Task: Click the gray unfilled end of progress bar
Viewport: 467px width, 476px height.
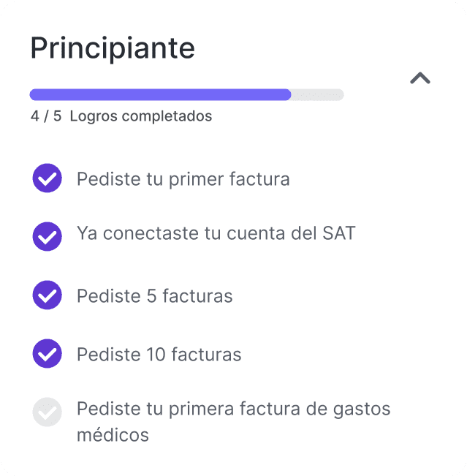Action: [x=318, y=94]
